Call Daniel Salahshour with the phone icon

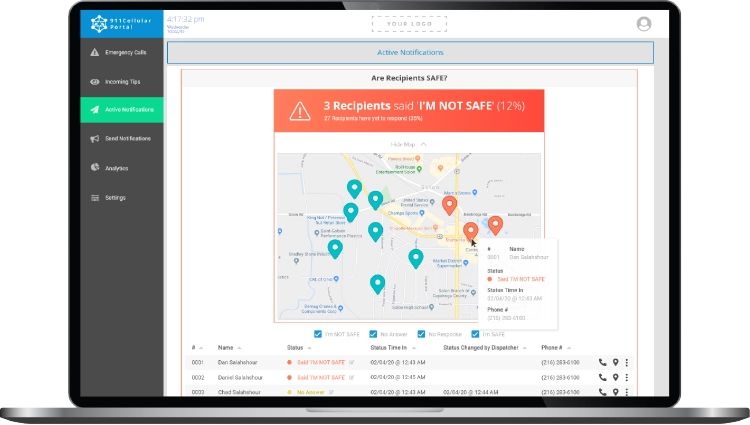coord(602,377)
